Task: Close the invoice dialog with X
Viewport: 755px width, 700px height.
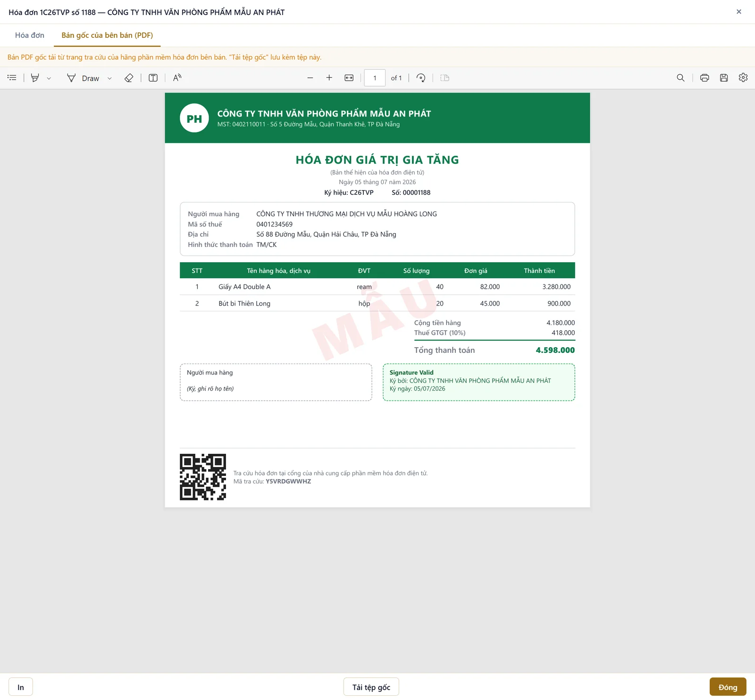Action: click(x=739, y=12)
